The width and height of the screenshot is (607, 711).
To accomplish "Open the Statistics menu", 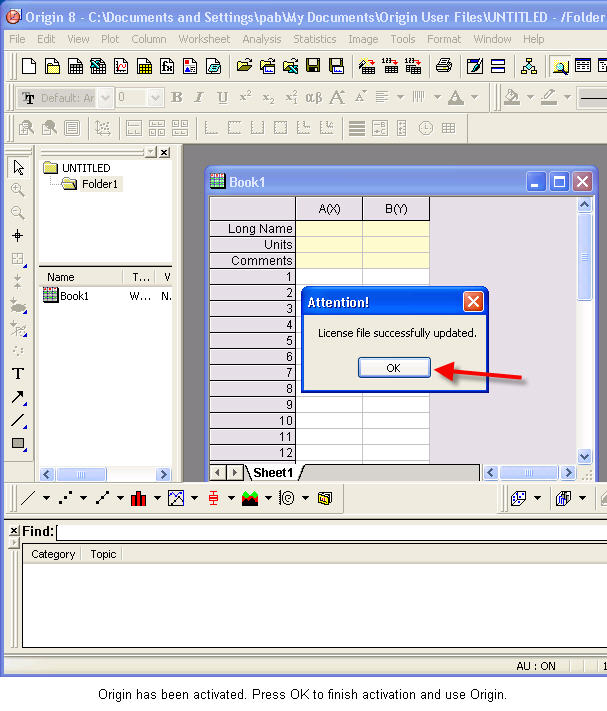I will coord(315,39).
